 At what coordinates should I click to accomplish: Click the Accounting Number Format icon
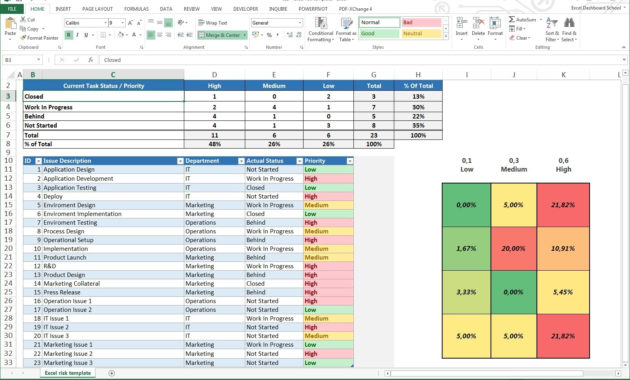(x=255, y=35)
